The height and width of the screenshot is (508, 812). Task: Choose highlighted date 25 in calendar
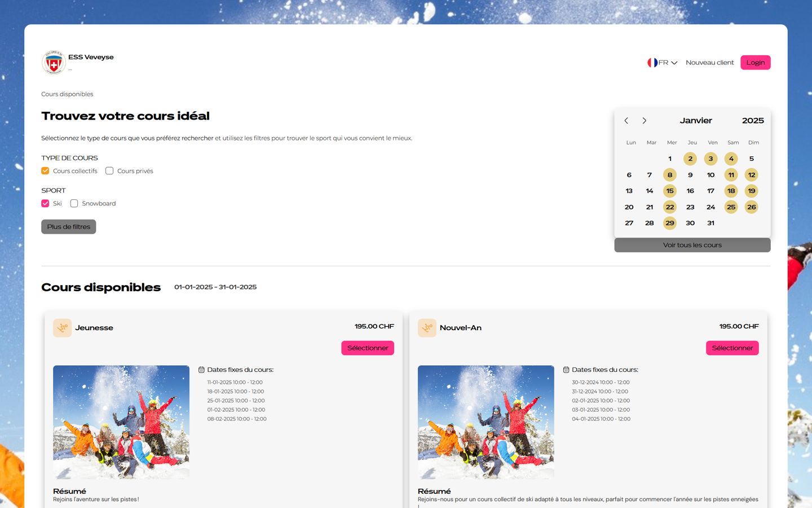coord(731,207)
